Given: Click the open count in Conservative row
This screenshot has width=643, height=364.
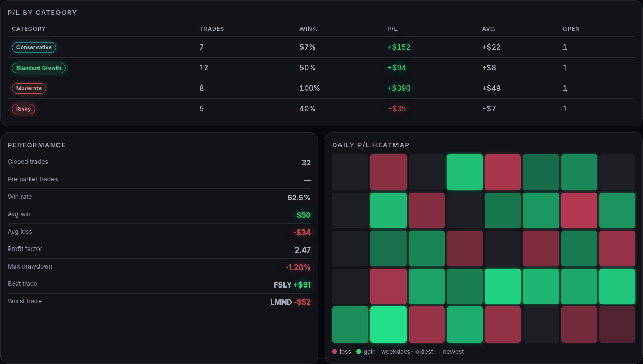Looking at the screenshot, I should tap(565, 47).
